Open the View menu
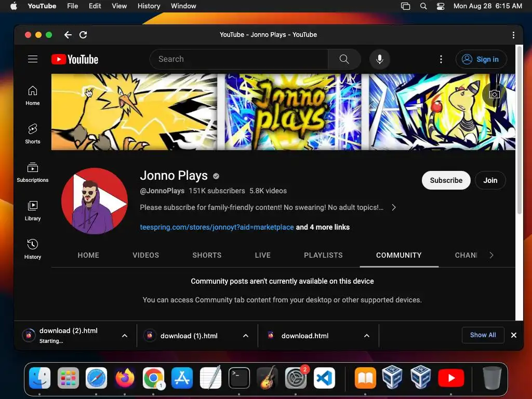532x399 pixels. (119, 6)
